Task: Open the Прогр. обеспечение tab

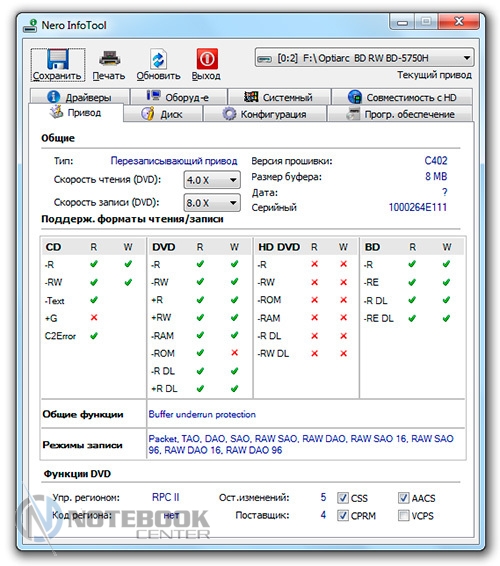Action: 400,114
